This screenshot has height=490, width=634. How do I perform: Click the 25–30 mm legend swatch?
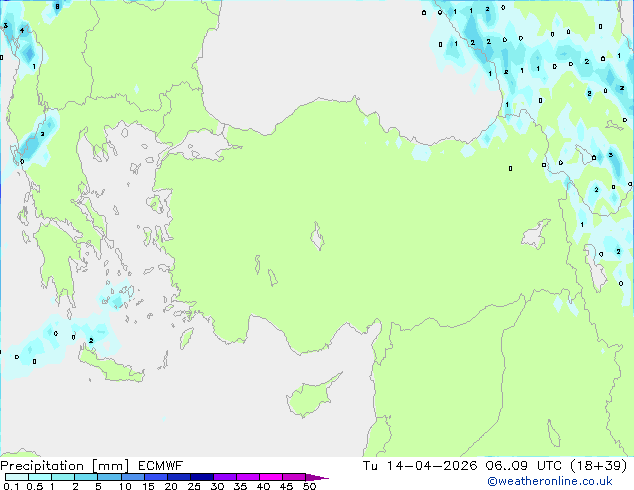[201, 477]
